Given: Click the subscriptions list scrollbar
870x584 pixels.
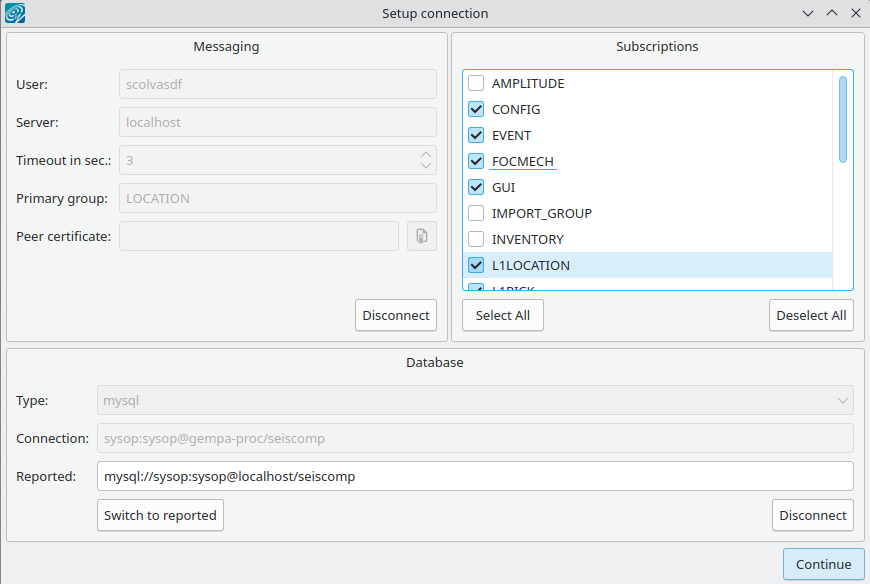Looking at the screenshot, I should tap(843, 120).
